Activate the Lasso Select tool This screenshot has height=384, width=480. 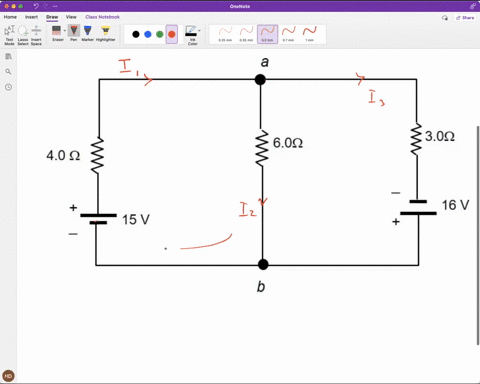[23, 35]
